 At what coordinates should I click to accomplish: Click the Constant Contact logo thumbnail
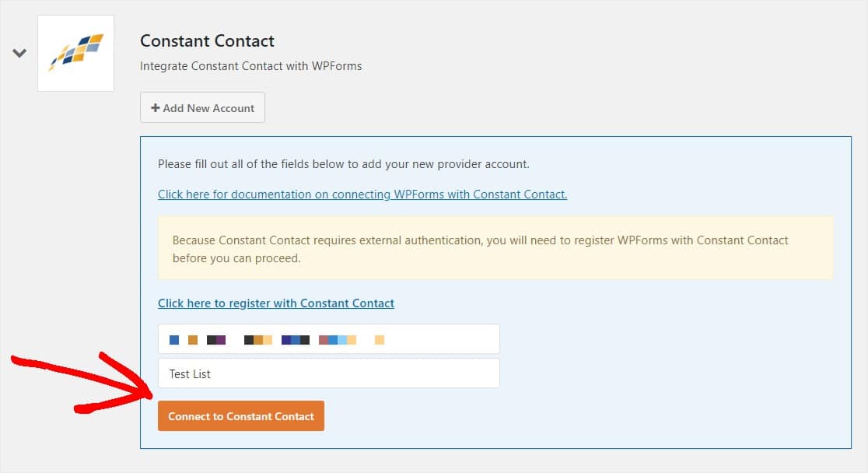click(75, 53)
